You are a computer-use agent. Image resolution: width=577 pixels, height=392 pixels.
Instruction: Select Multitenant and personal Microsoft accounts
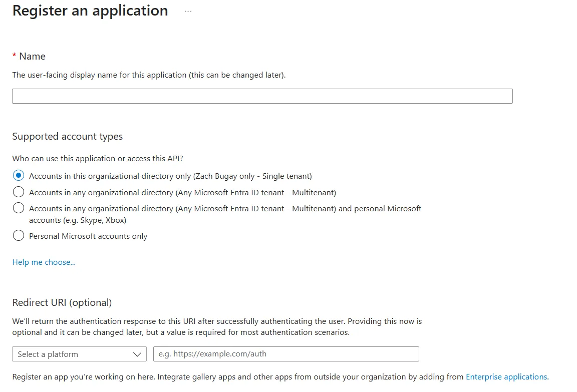click(19, 208)
